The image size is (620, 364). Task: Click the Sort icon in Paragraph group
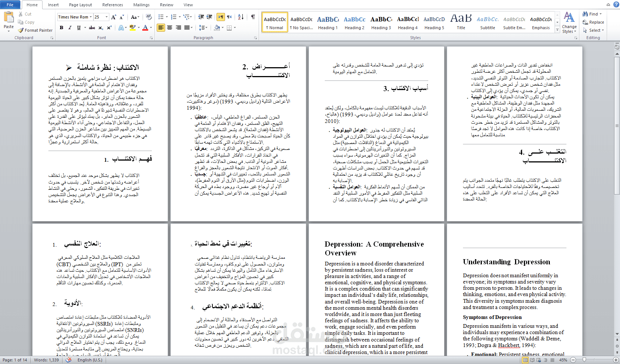(x=241, y=17)
